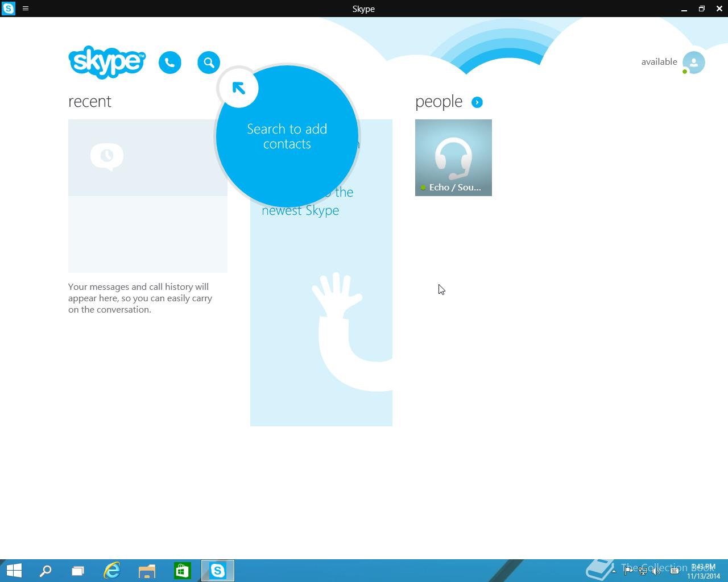Click the touch keyboard tray icon
This screenshot has width=728, height=582.
(675, 571)
